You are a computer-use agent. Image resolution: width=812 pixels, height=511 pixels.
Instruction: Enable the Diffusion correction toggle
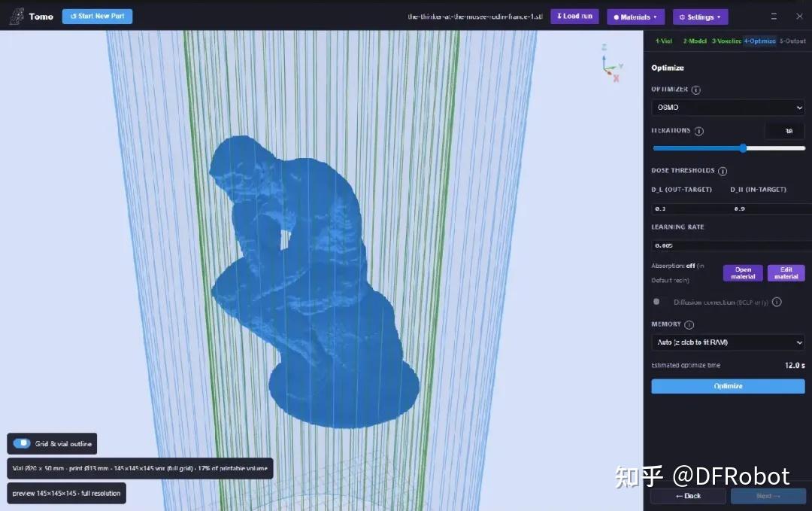[656, 302]
